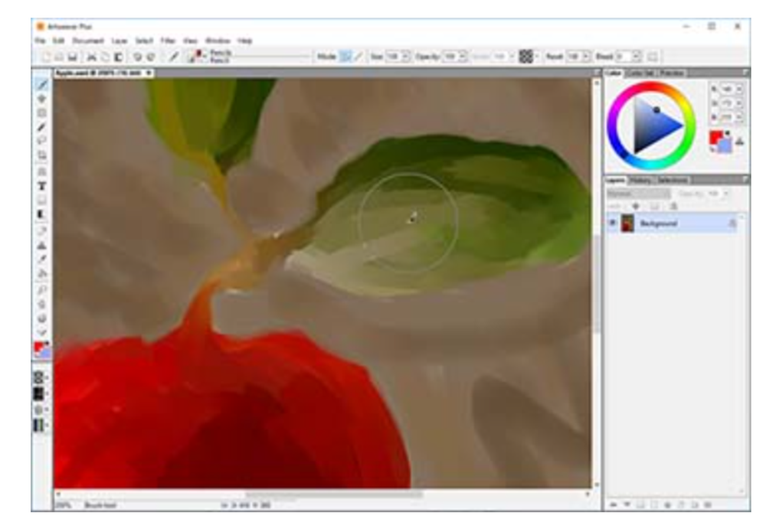Hide the Background layer visibility
Screen dimensions: 766x532
[x=612, y=222]
